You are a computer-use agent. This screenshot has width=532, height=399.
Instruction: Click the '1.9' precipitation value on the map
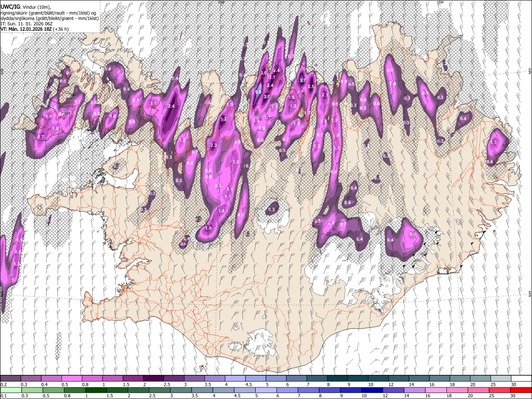pyautogui.click(x=209, y=228)
